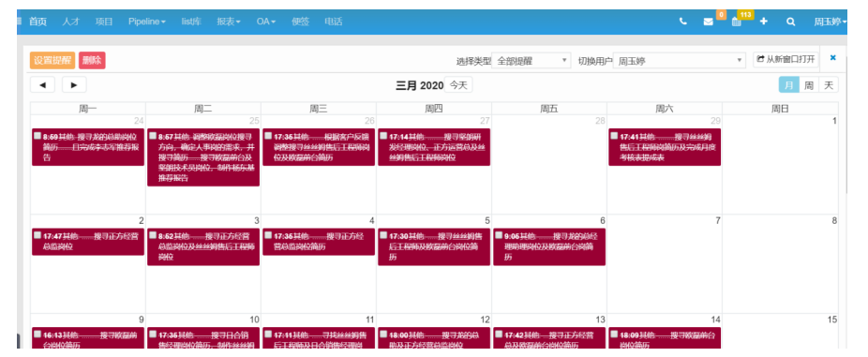Click 从新窗口打开 button

point(786,59)
